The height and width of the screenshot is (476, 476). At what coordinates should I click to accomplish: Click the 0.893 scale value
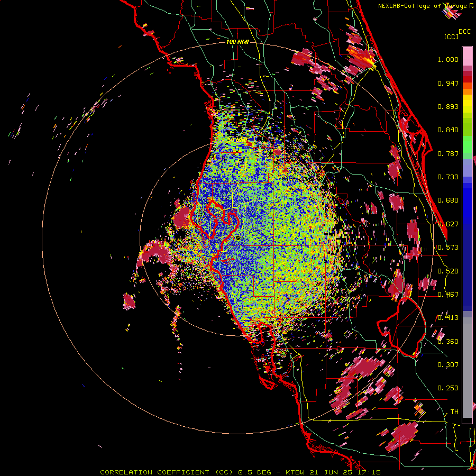pos(448,106)
